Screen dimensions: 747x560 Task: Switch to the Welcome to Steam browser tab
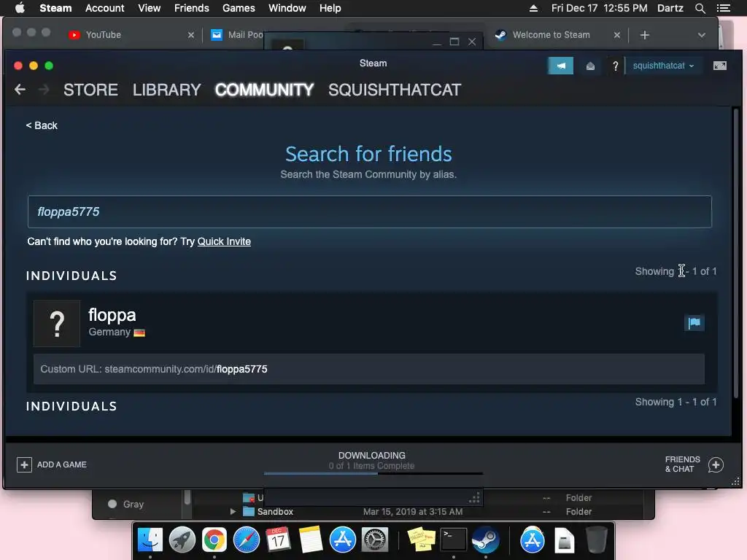tap(551, 35)
